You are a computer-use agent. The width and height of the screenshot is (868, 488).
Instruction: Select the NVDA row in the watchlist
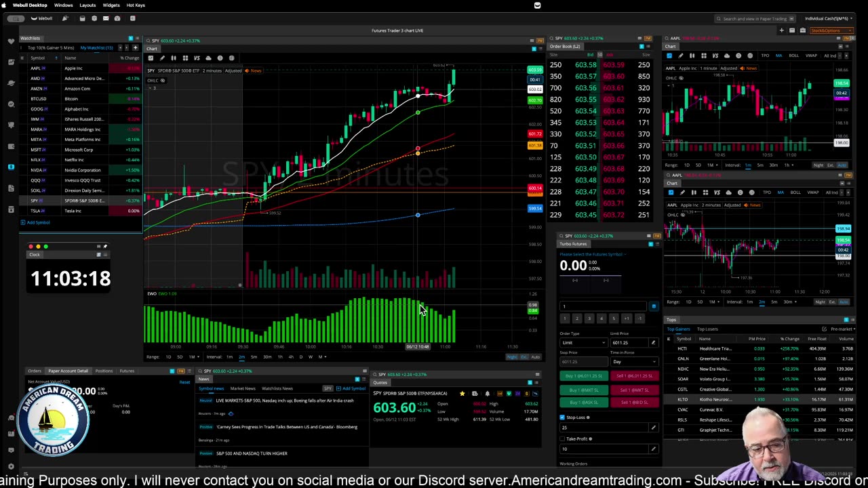tap(81, 170)
